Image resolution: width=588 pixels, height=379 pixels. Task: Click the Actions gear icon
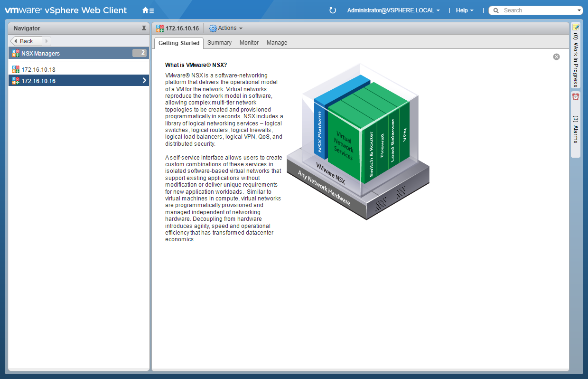[x=213, y=28]
